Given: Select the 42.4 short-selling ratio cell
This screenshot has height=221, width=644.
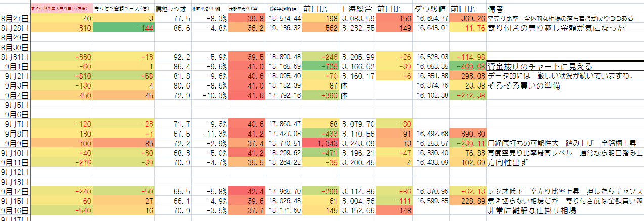Looking at the screenshot, I should 247,191.
